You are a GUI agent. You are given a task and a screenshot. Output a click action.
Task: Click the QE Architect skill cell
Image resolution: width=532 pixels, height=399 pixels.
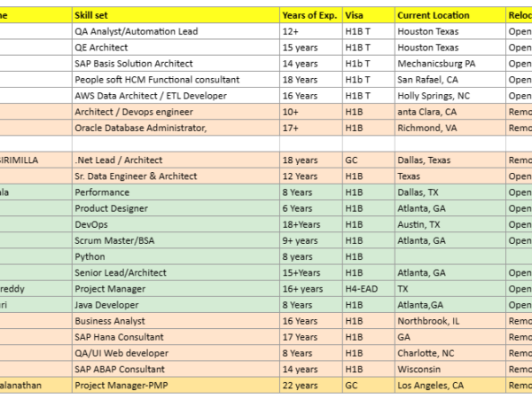pyautogui.click(x=101, y=47)
